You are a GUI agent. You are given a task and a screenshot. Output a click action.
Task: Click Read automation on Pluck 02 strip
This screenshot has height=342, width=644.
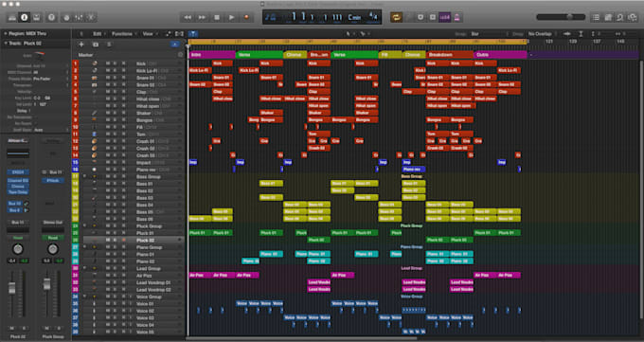(x=18, y=238)
